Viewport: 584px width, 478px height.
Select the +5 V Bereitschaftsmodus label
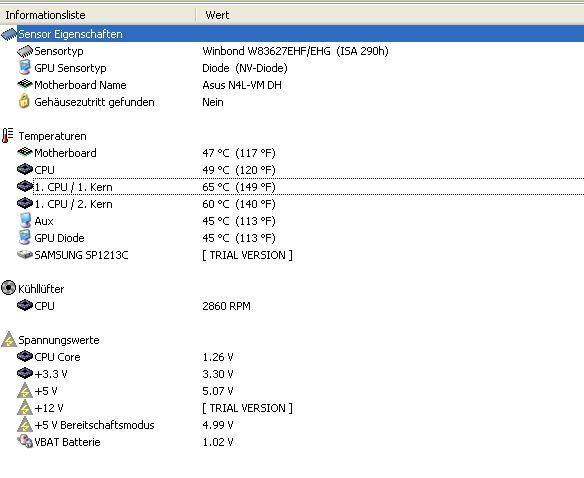tap(94, 425)
